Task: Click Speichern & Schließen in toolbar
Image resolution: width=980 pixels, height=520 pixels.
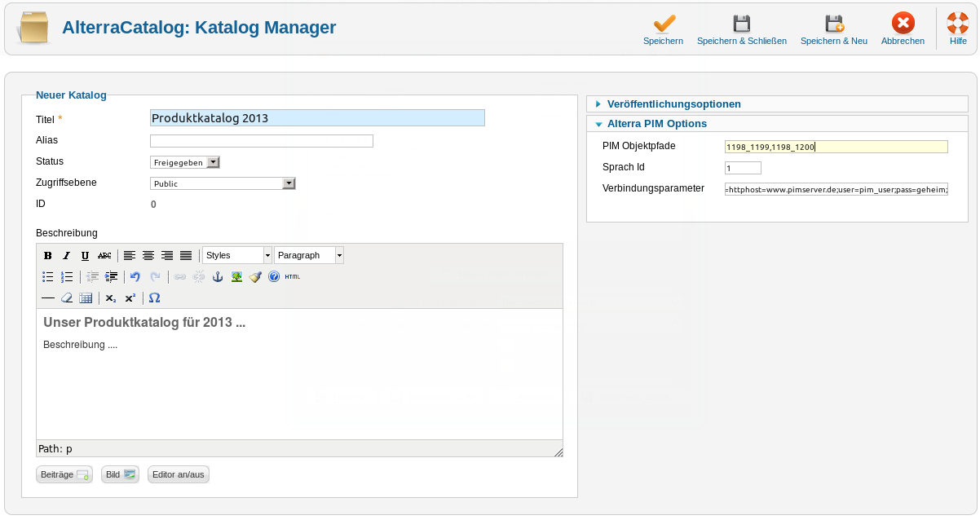Action: point(741,24)
